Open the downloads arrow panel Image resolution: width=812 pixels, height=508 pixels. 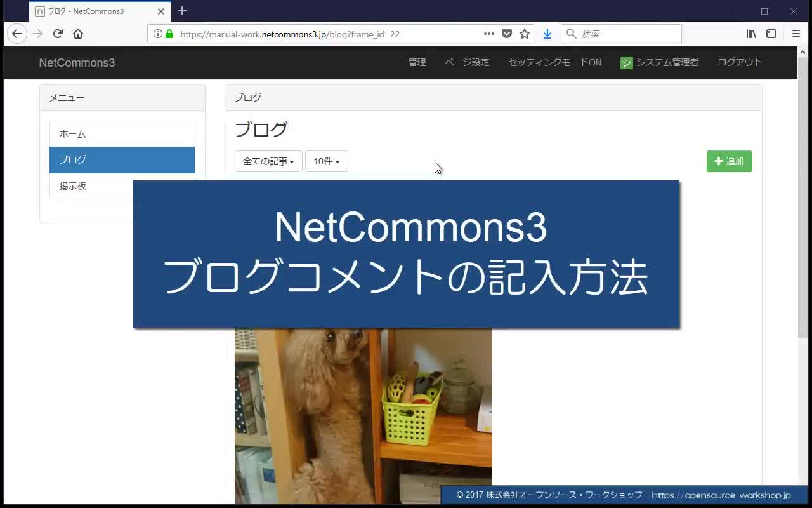[x=547, y=34]
